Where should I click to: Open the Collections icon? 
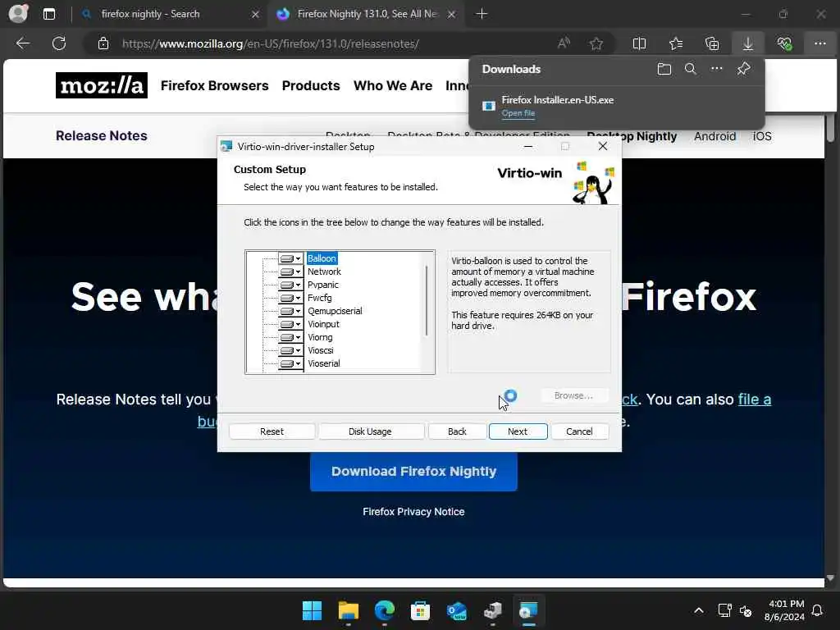point(712,43)
